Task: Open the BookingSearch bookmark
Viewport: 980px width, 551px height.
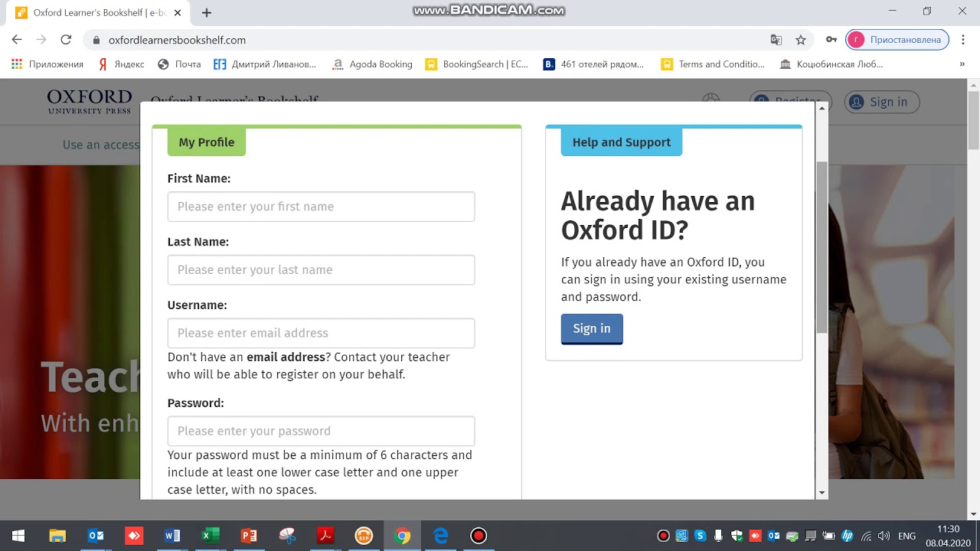Action: tap(477, 64)
